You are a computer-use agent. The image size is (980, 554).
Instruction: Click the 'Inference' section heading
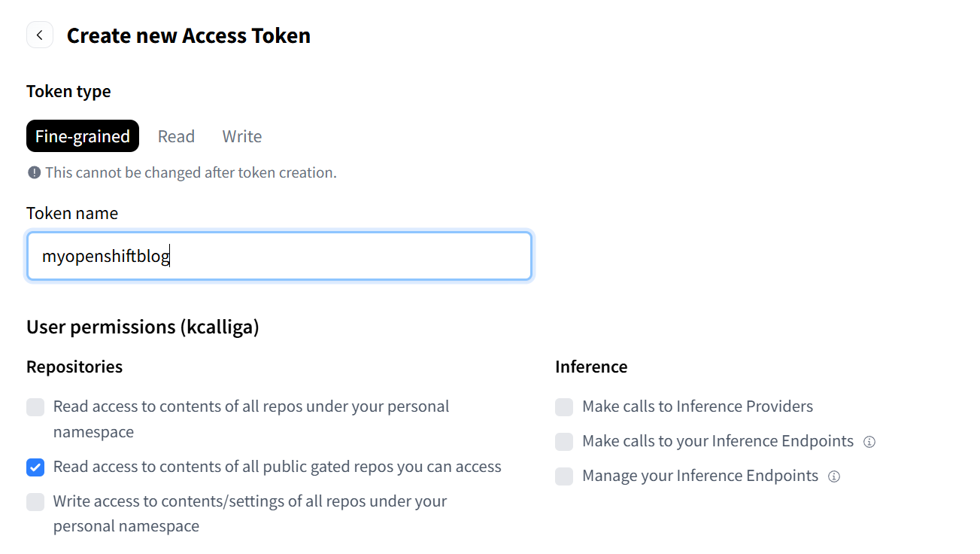[591, 367]
